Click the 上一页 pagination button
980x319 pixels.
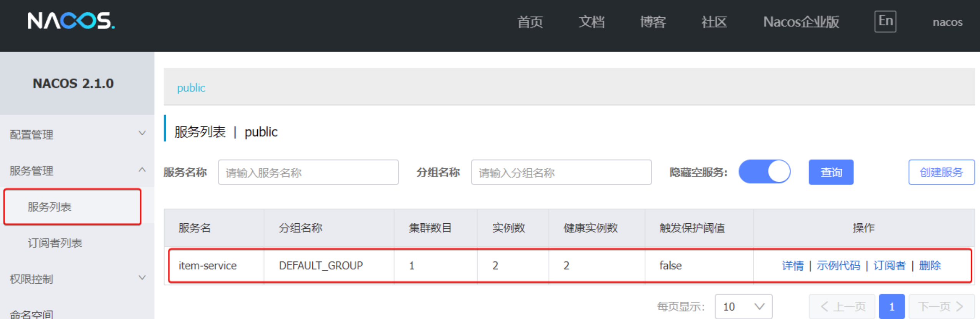tap(842, 306)
